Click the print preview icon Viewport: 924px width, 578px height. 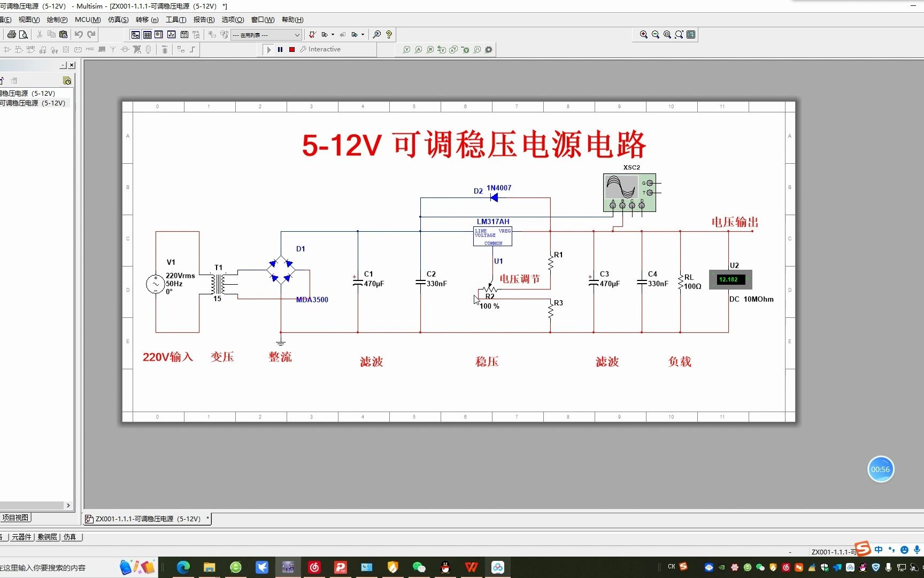pyautogui.click(x=24, y=34)
